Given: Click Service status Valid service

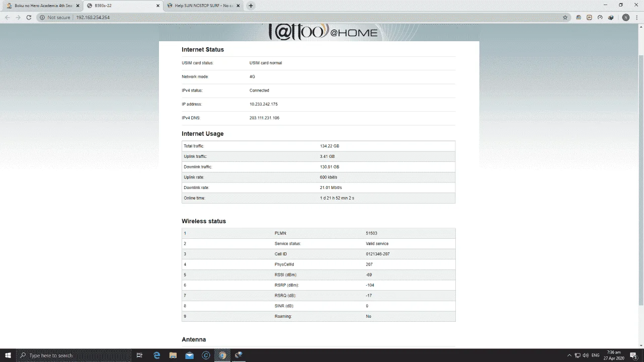Looking at the screenshot, I should tap(377, 243).
